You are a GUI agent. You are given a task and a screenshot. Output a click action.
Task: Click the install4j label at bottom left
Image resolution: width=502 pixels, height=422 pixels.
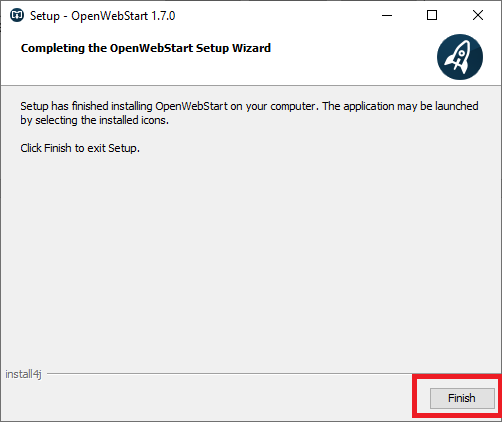click(23, 374)
